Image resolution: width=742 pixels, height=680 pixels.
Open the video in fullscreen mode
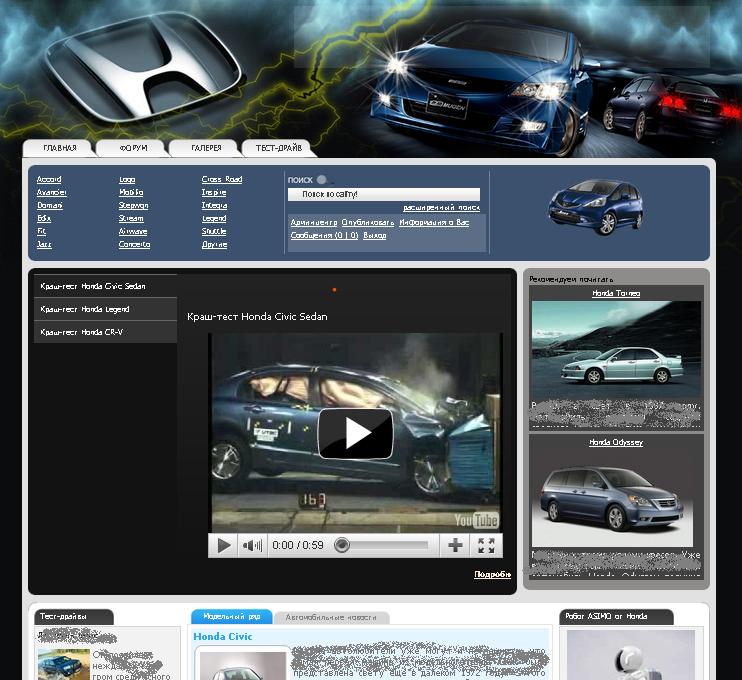click(486, 545)
